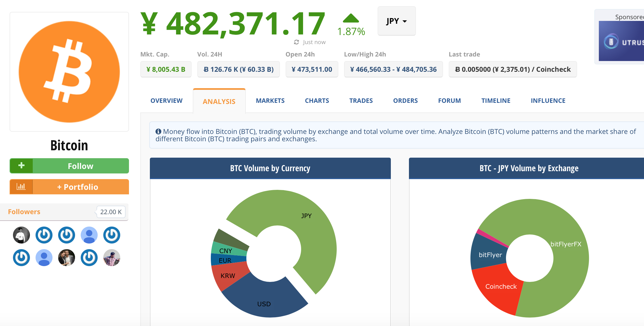The height and width of the screenshot is (326, 644).
Task: Click the info icon in the description box
Action: click(x=158, y=131)
